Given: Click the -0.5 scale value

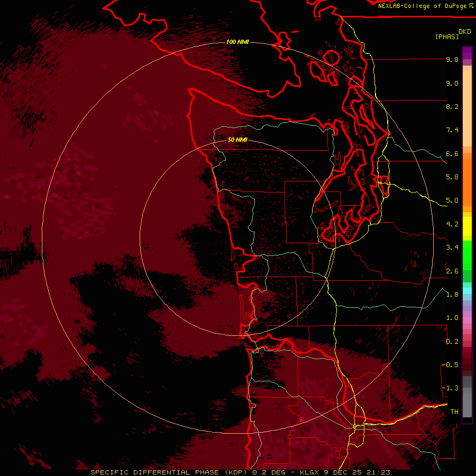Looking at the screenshot, I should pos(450,365).
